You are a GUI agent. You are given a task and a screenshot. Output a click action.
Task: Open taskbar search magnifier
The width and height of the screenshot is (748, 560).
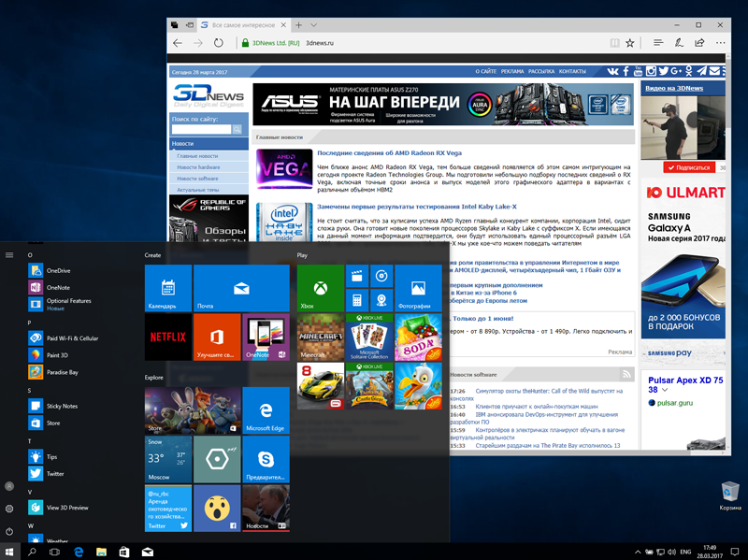[x=32, y=552]
